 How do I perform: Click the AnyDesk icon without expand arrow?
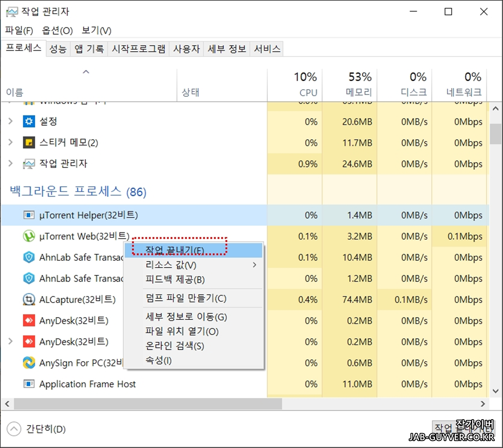29,320
